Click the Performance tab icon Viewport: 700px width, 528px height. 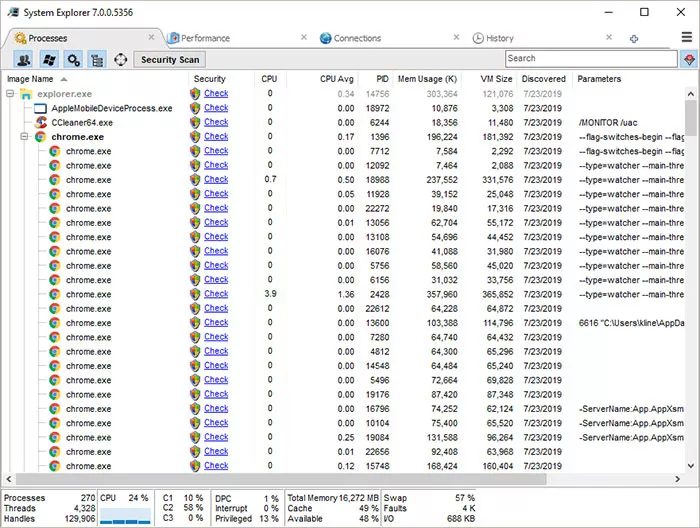174,38
